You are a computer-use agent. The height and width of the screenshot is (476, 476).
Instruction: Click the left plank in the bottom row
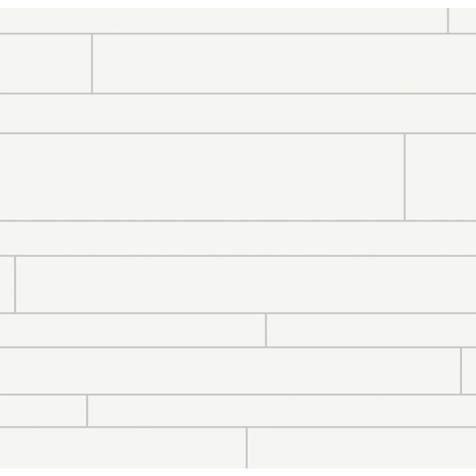tap(123, 448)
